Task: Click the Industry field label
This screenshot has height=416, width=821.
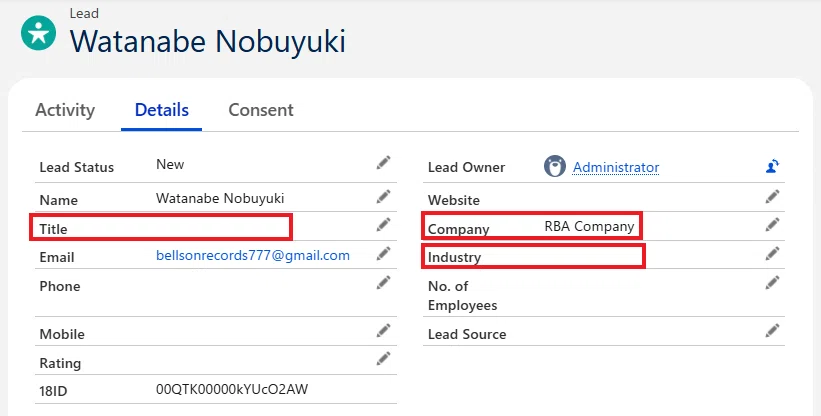Action: pyautogui.click(x=454, y=257)
